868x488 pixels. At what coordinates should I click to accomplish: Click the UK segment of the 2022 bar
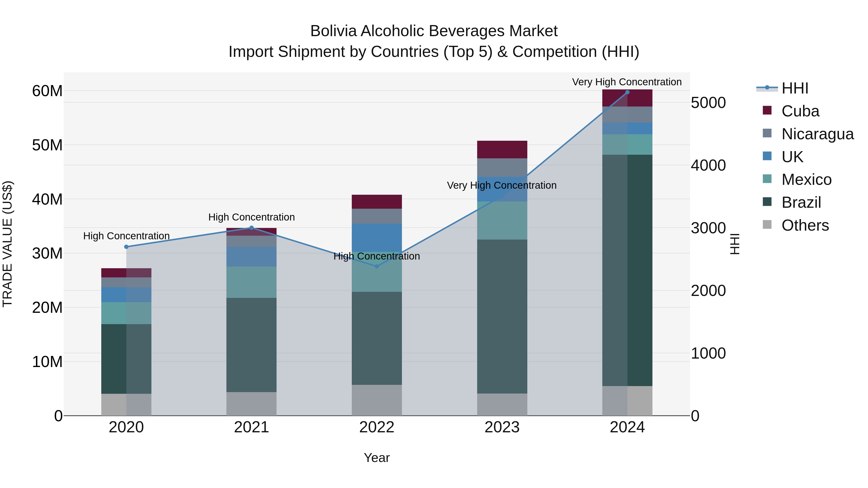(377, 238)
